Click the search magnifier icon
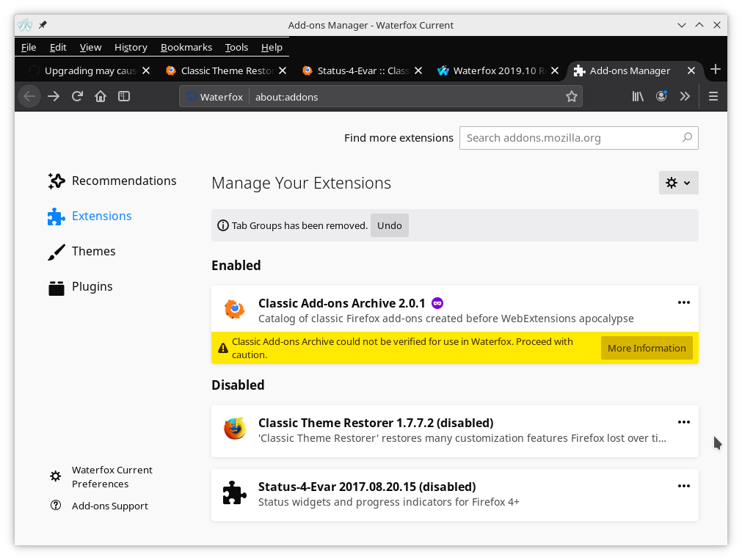742x560 pixels. pos(687,137)
